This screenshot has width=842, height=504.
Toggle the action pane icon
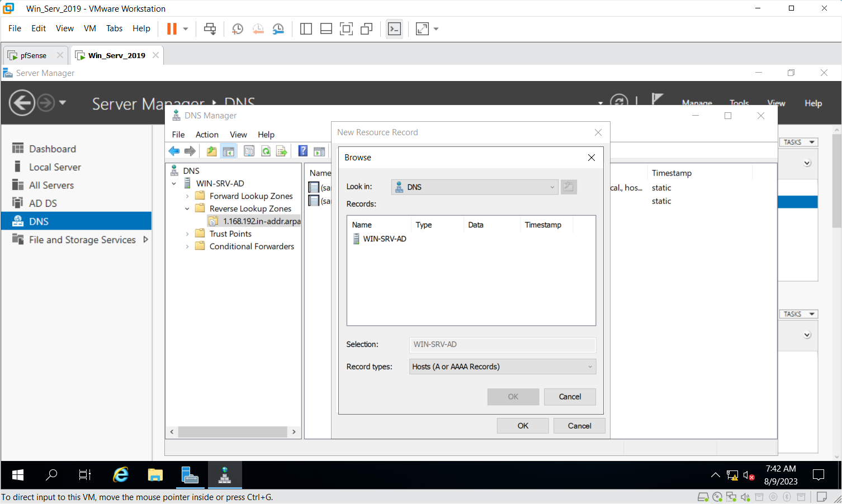(x=319, y=151)
